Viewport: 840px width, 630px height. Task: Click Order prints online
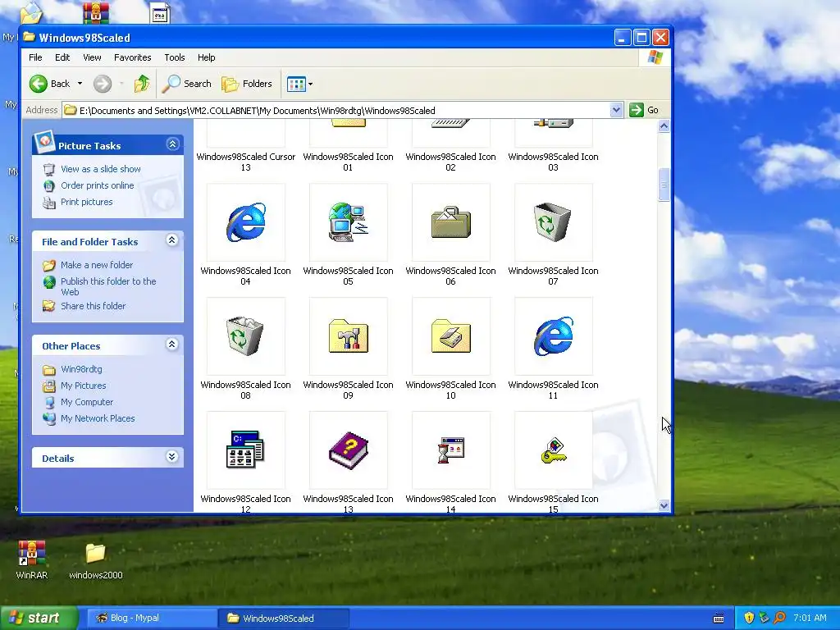click(x=97, y=185)
